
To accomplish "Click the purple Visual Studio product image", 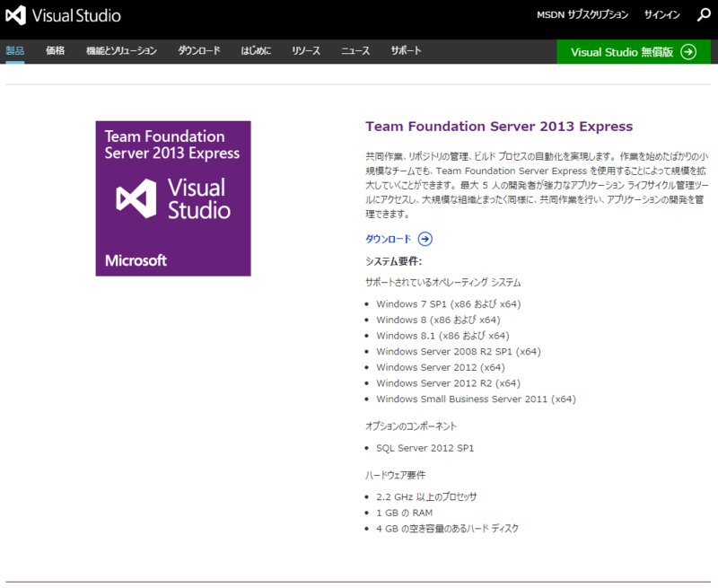I will [x=172, y=198].
